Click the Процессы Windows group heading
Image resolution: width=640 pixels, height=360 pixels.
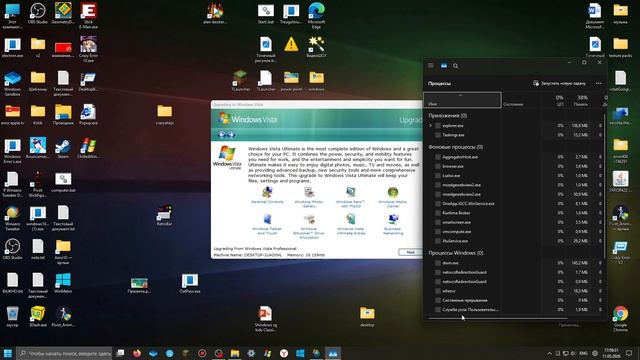click(456, 253)
